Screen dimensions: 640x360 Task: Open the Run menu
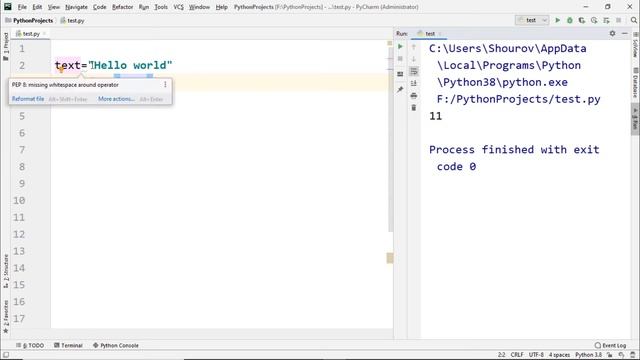point(144,7)
